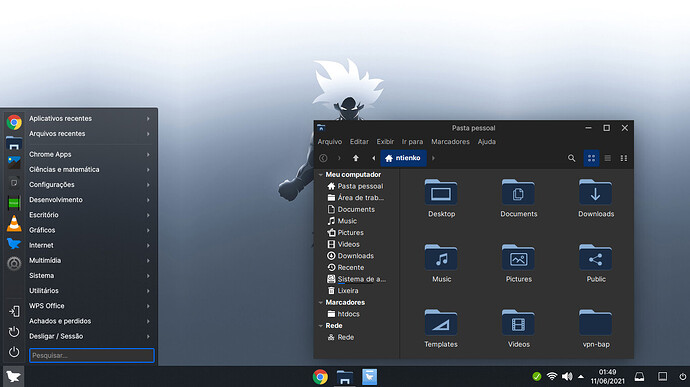Open Achados e perdidos category
This screenshot has height=387, width=690.
pyautogui.click(x=90, y=321)
